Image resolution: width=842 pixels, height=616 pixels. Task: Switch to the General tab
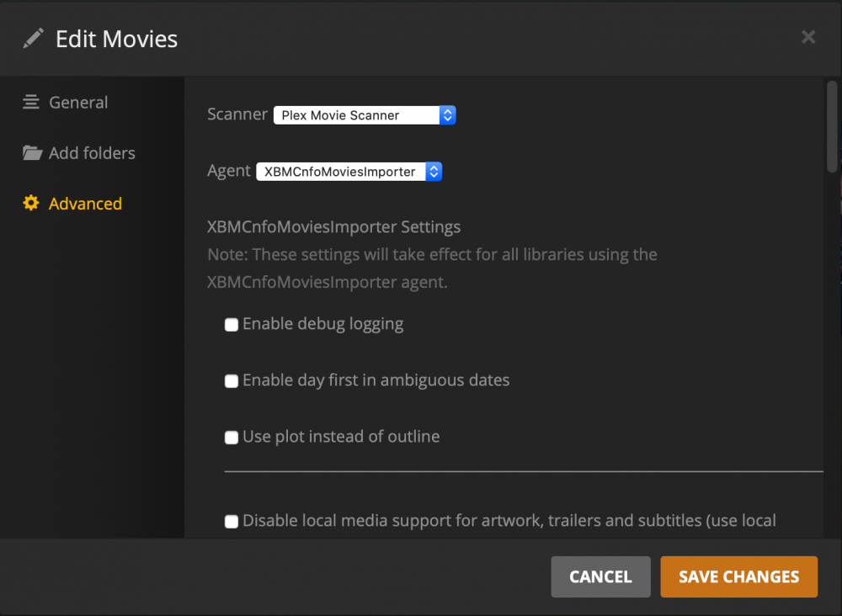click(x=78, y=103)
